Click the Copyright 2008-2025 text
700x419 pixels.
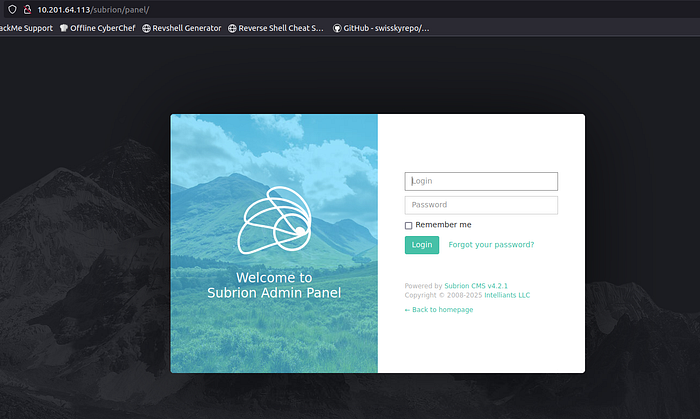443,295
